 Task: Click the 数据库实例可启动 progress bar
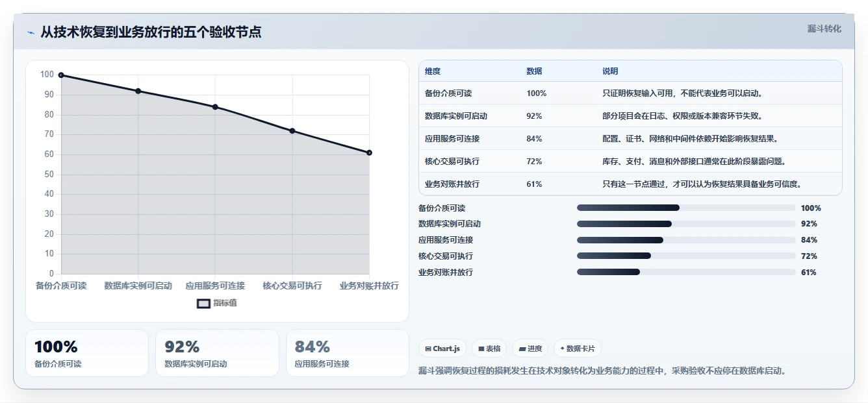pyautogui.click(x=686, y=224)
